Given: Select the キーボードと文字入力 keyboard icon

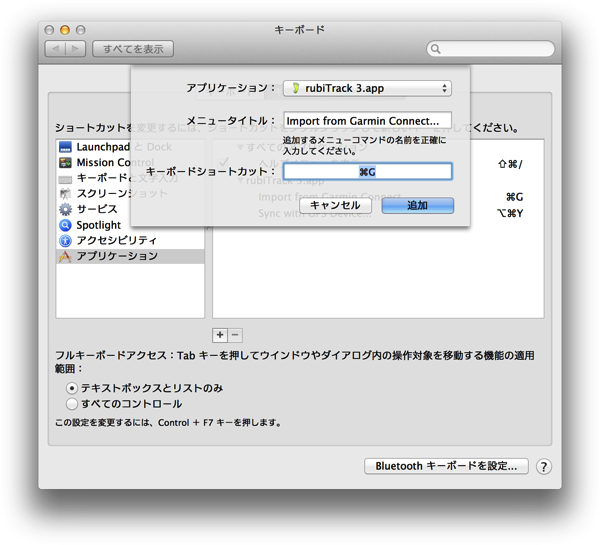Looking at the screenshot, I should (66, 178).
